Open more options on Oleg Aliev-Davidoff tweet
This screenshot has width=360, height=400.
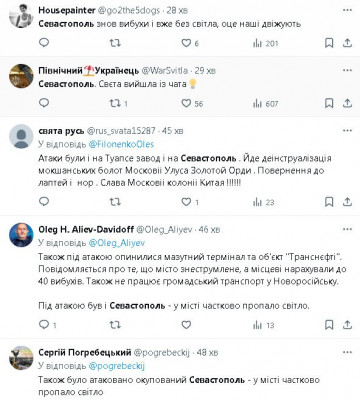click(x=347, y=229)
